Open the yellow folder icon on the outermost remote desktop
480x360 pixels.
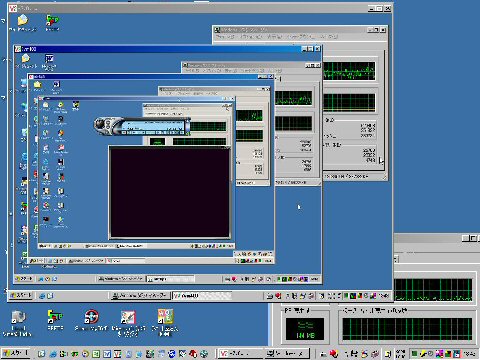tap(23, 20)
